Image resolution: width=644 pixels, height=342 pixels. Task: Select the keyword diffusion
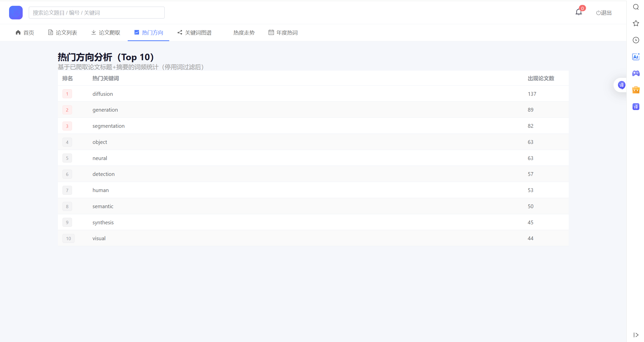coord(103,94)
